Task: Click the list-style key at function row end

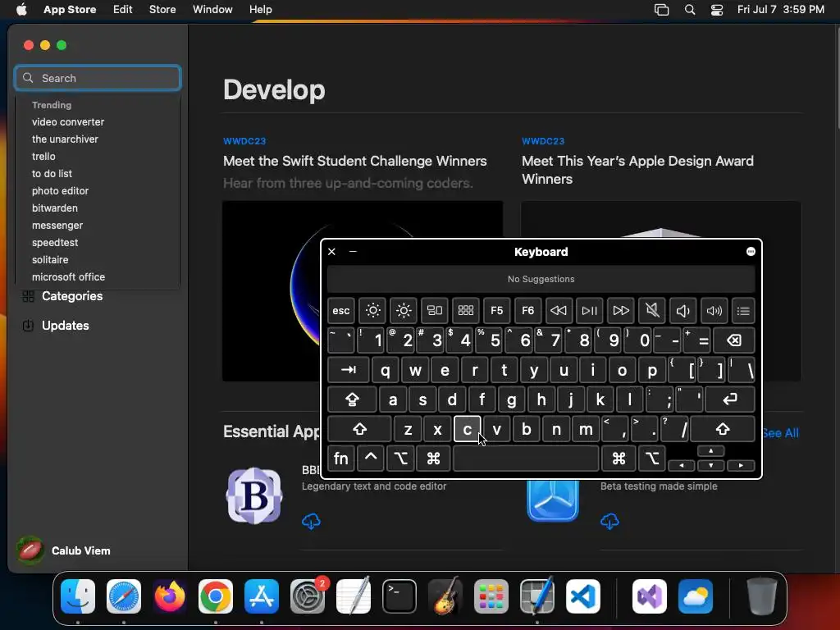Action: point(743,311)
